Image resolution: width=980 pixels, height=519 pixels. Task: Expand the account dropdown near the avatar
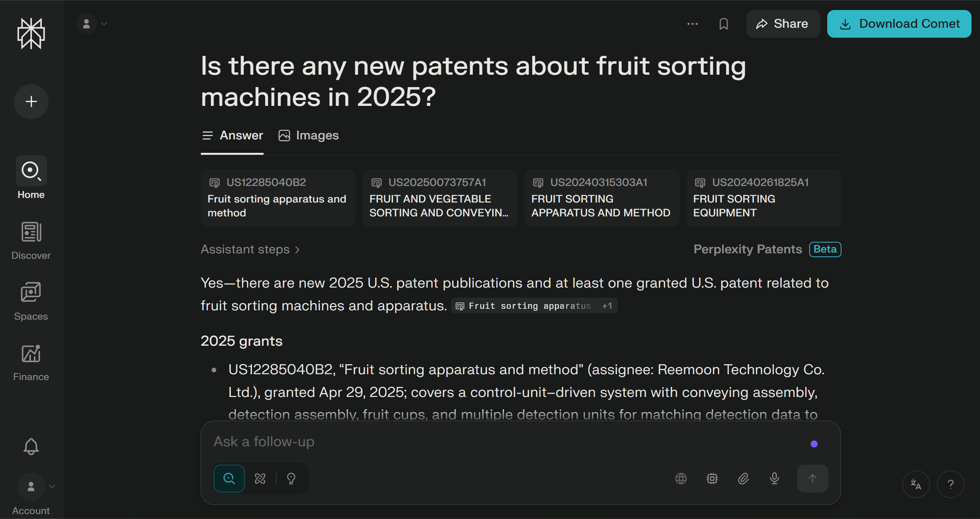point(104,23)
